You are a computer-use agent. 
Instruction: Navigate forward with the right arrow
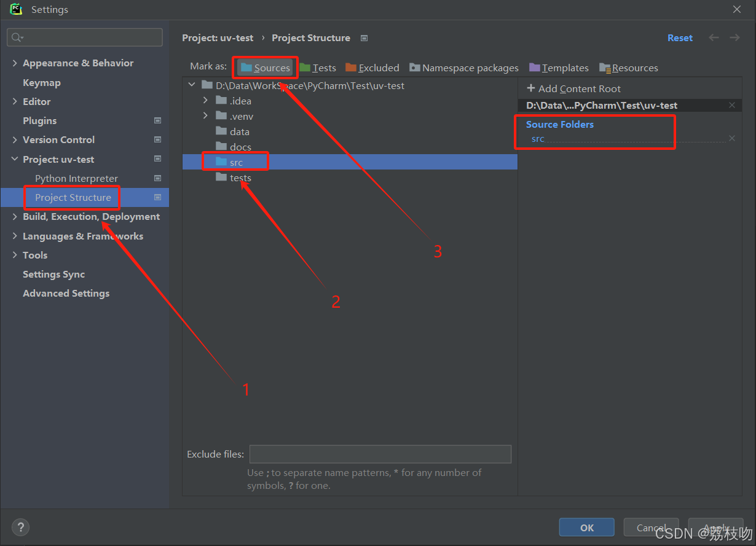734,37
